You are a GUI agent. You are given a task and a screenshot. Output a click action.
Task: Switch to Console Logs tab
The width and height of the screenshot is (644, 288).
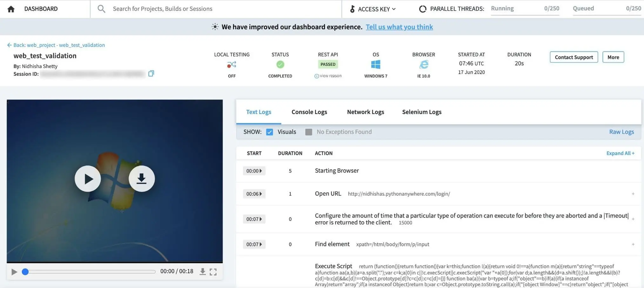[x=309, y=112]
